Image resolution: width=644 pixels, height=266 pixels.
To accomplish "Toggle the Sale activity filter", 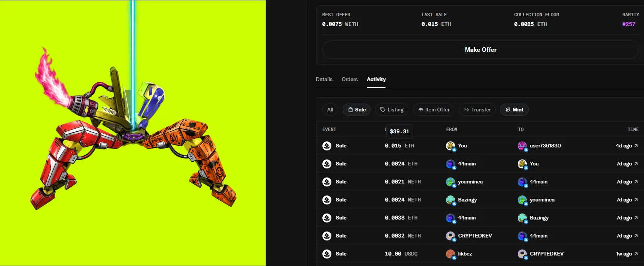I will point(357,110).
